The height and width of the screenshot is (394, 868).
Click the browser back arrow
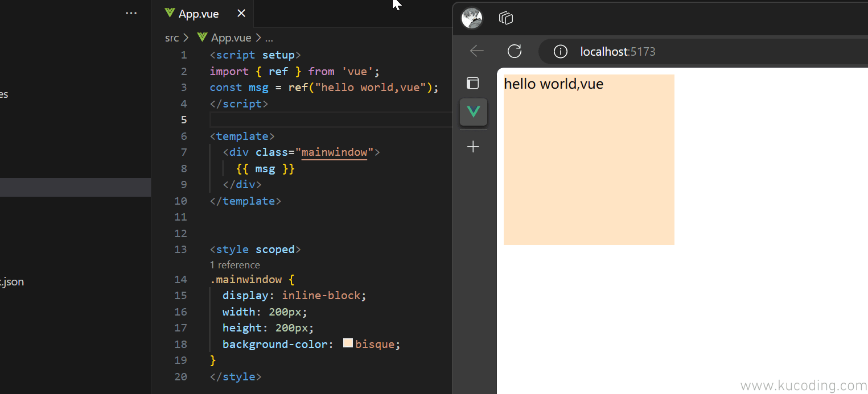pyautogui.click(x=477, y=51)
